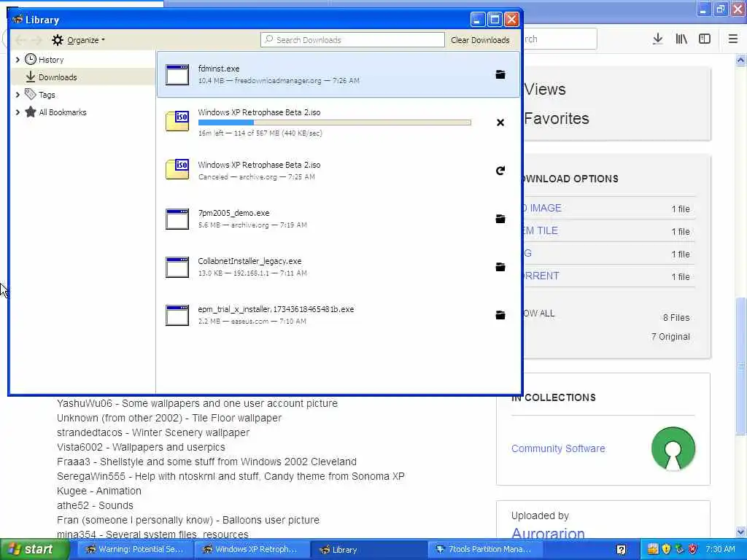Expand the History tree node
Image resolution: width=747 pixels, height=560 pixels.
18,60
